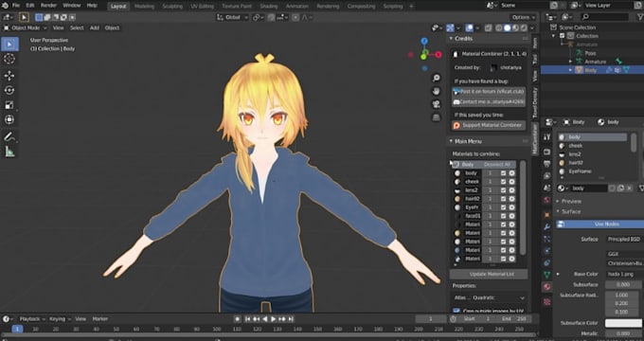
Task: Open Object Data green triangle icon
Action: tap(547, 275)
